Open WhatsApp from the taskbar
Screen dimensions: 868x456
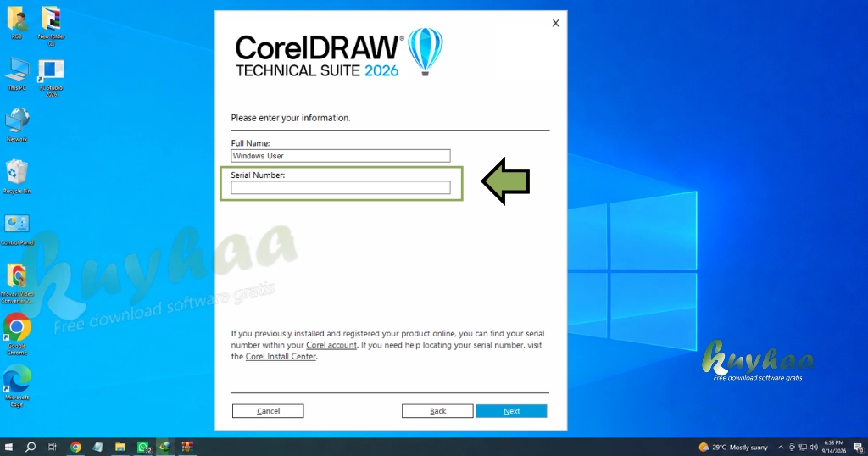142,447
